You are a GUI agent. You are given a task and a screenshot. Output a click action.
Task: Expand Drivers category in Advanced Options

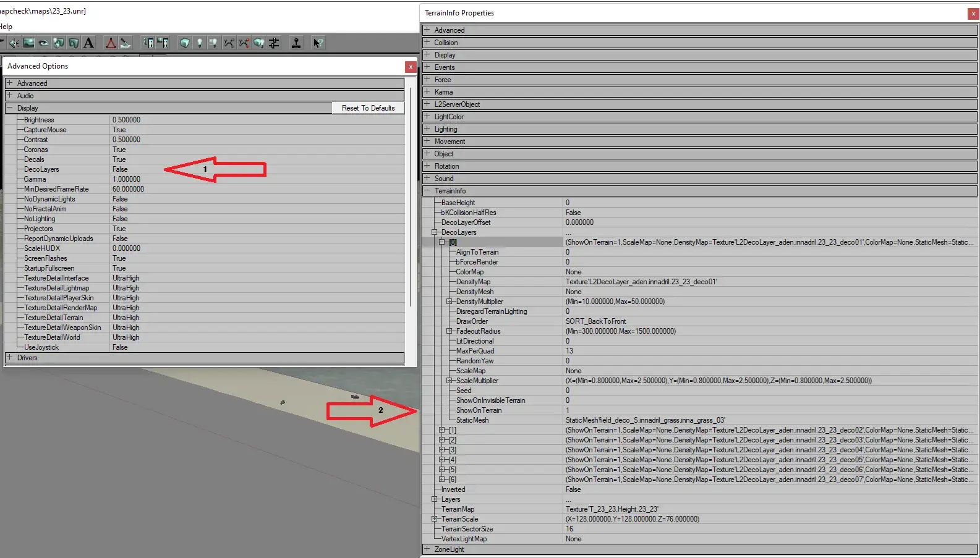click(9, 357)
